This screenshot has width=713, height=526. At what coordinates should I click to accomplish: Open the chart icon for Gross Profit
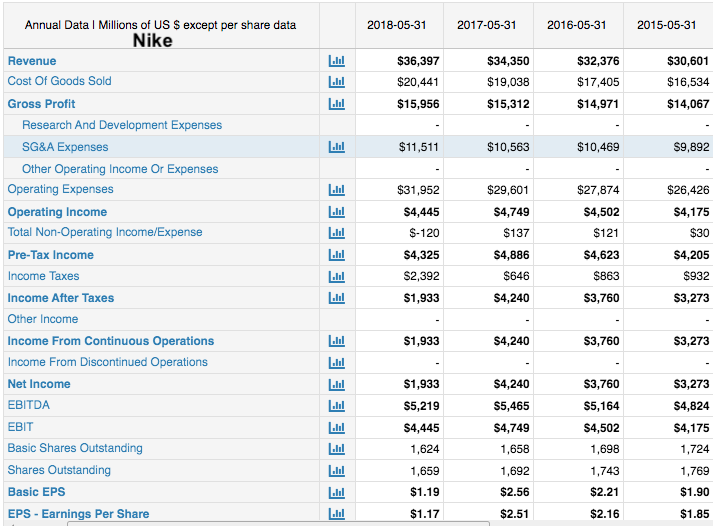pos(336,104)
